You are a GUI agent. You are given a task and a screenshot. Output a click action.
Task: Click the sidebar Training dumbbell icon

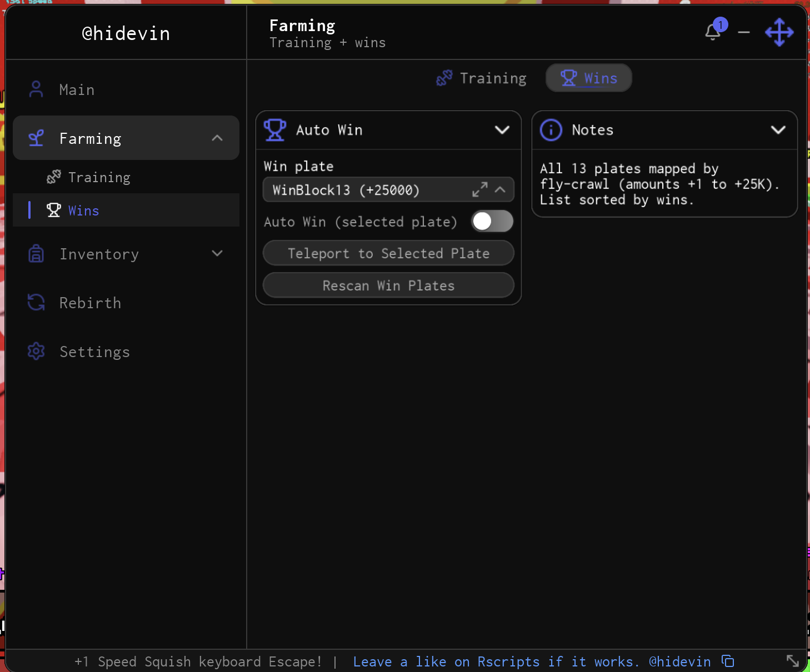54,177
